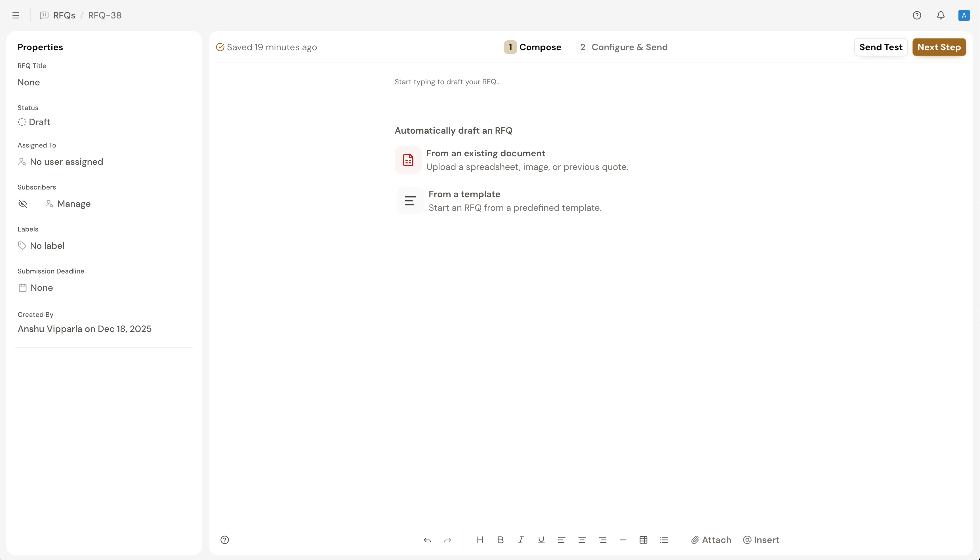
Task: Insert a horizontal divider line
Action: pyautogui.click(x=623, y=540)
